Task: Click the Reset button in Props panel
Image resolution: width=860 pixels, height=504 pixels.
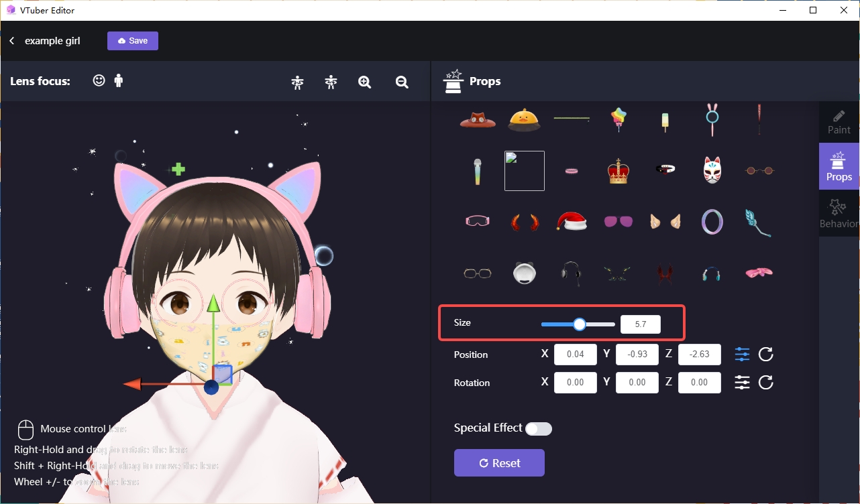Action: click(x=499, y=462)
